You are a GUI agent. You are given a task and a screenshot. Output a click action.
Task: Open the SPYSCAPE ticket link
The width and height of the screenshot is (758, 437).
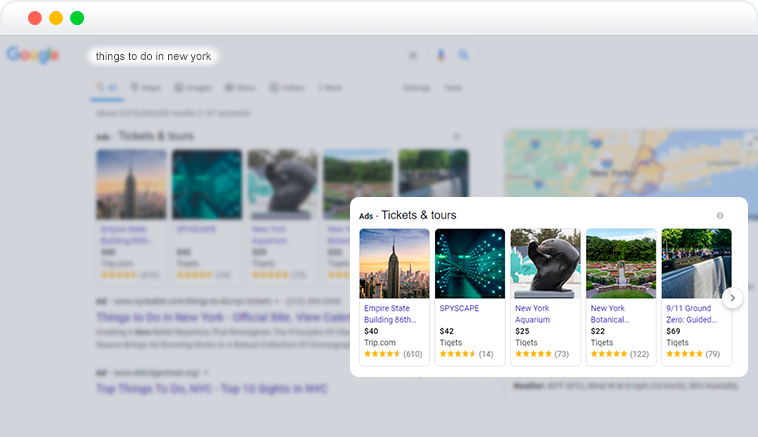(x=459, y=309)
